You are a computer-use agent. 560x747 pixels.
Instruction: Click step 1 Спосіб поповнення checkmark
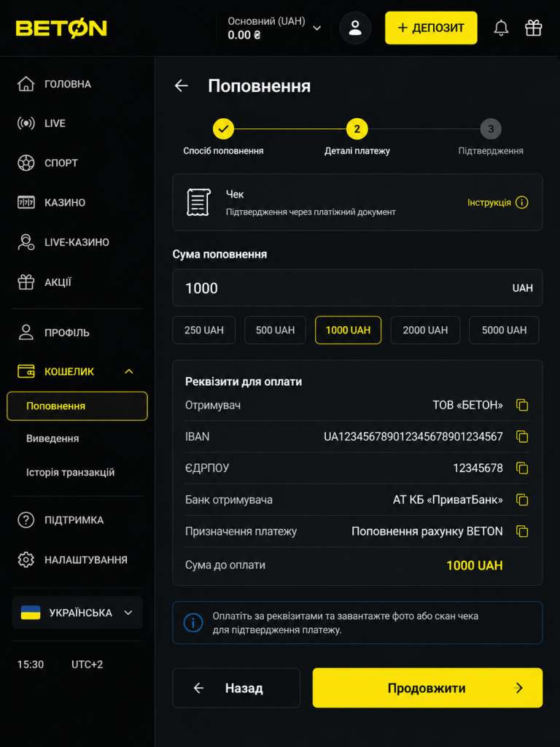223,128
